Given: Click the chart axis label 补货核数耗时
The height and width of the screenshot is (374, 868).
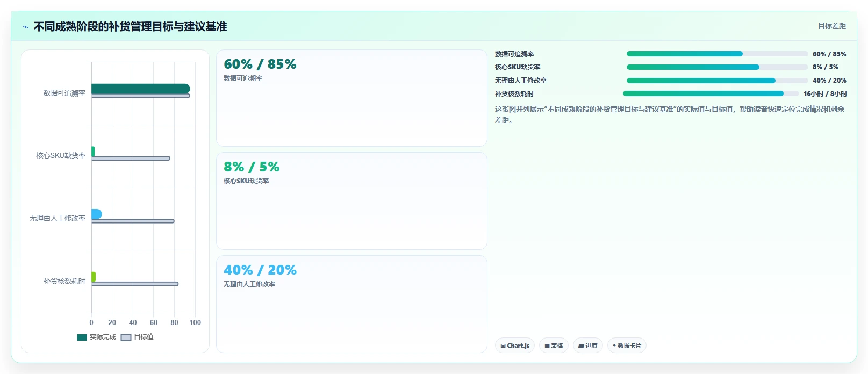Looking at the screenshot, I should [x=64, y=281].
